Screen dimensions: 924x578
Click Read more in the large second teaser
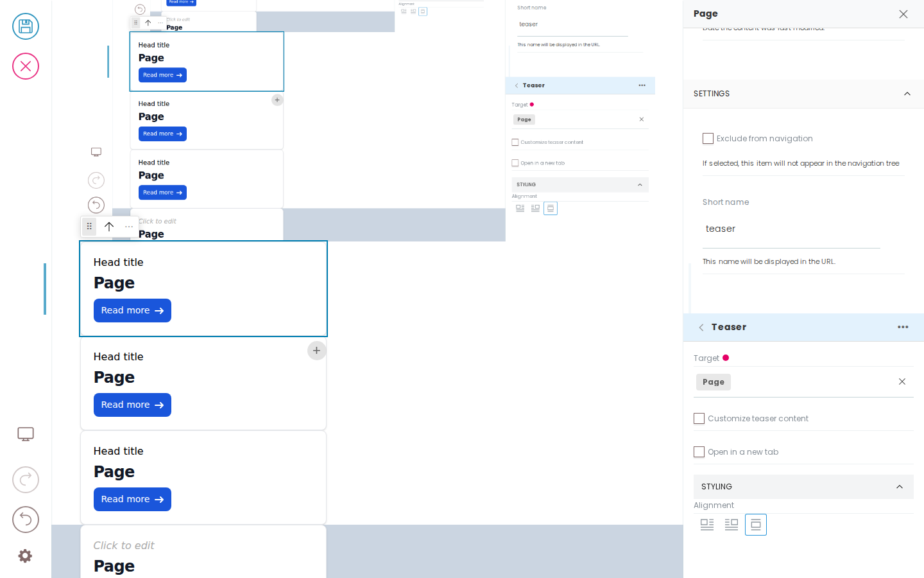132,405
